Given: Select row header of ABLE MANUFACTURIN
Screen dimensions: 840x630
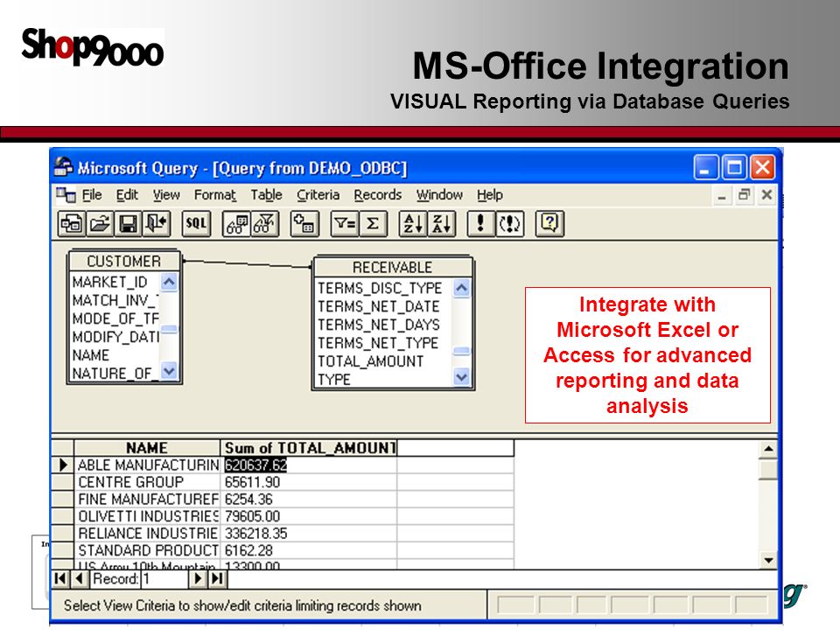Looking at the screenshot, I should (x=63, y=465).
